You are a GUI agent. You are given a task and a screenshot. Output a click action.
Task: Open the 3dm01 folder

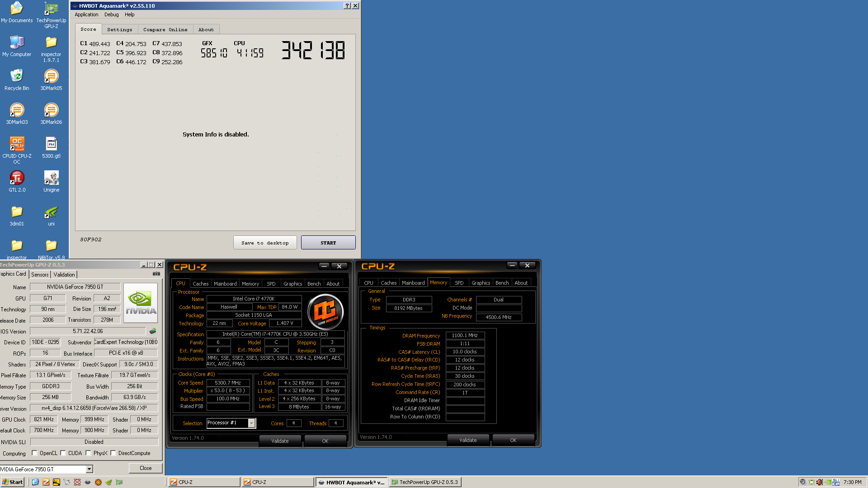click(17, 216)
